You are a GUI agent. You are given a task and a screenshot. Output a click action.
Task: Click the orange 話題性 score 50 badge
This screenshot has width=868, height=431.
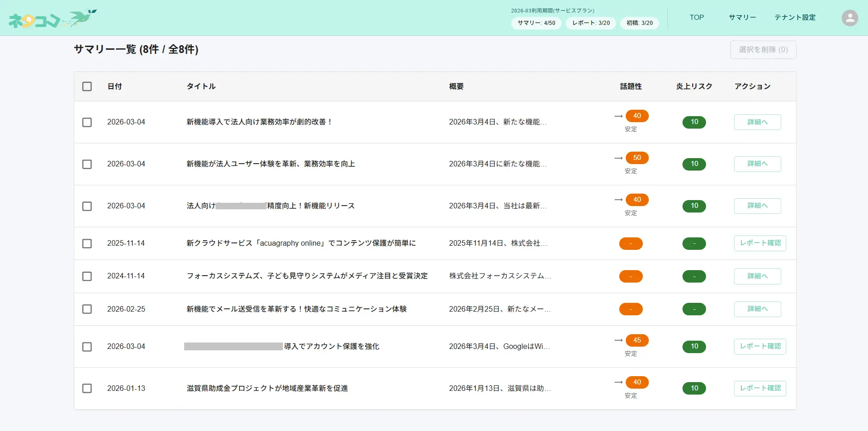(x=637, y=158)
